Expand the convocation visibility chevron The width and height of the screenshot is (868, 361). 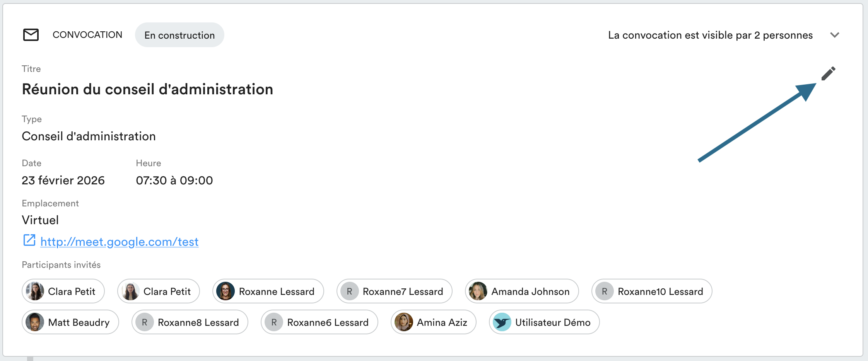point(835,35)
